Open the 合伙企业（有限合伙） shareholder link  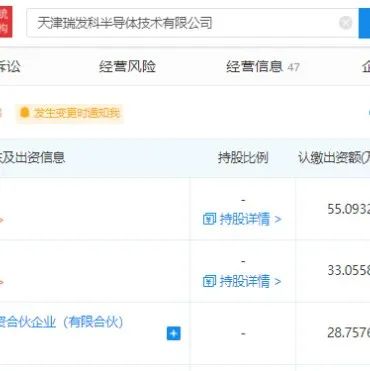(x=62, y=322)
